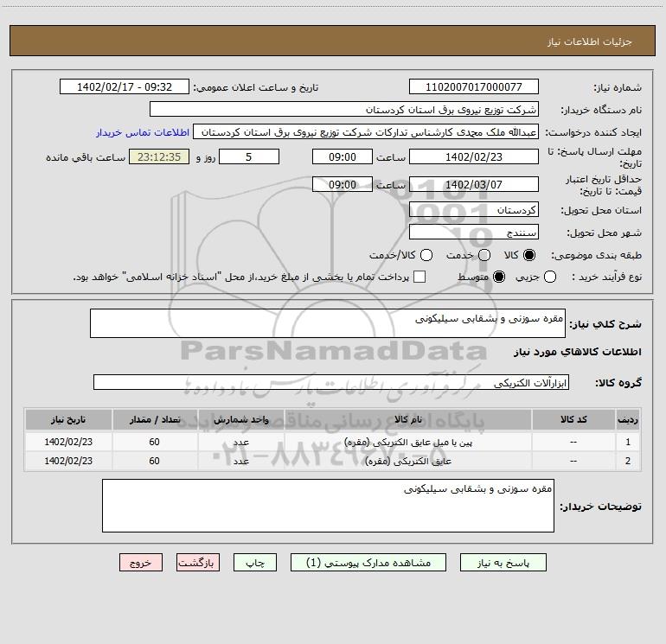
Task: Click the واحد شمارش column header
Action: click(x=240, y=419)
